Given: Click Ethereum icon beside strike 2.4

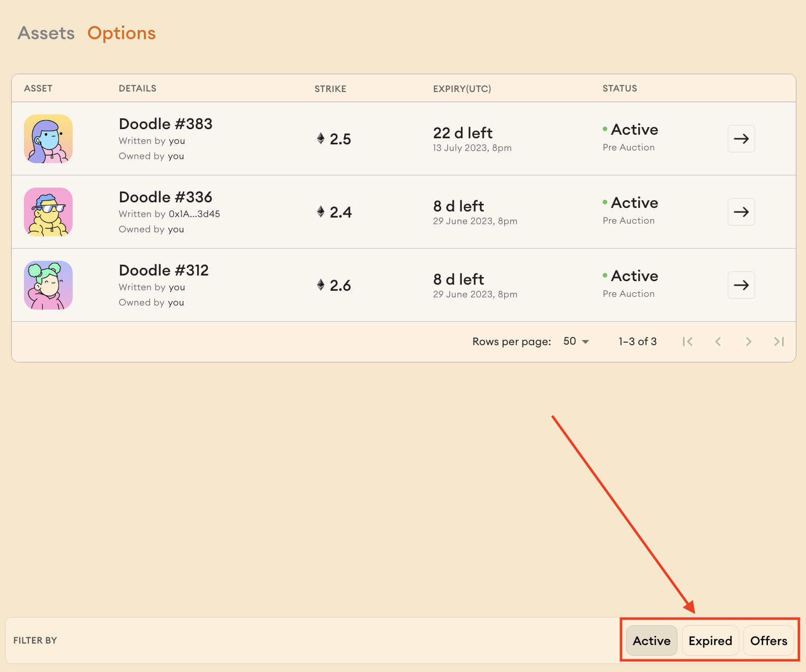Looking at the screenshot, I should [321, 211].
